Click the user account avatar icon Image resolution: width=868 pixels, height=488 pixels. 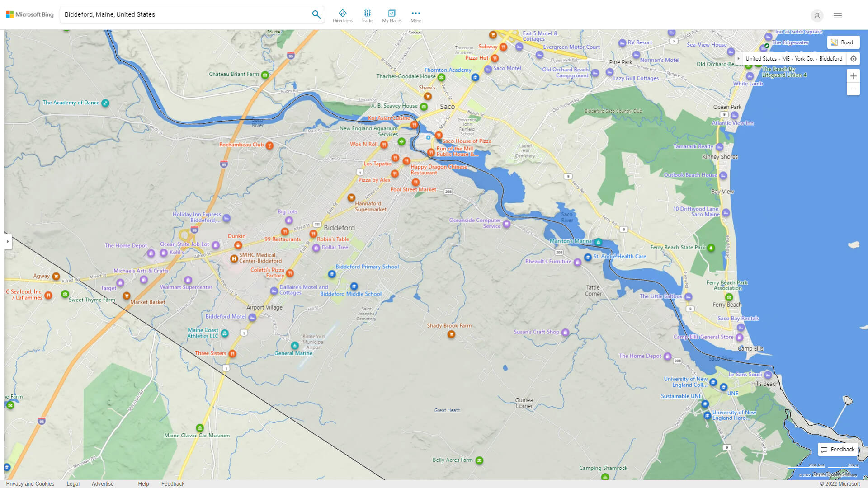[x=817, y=16]
